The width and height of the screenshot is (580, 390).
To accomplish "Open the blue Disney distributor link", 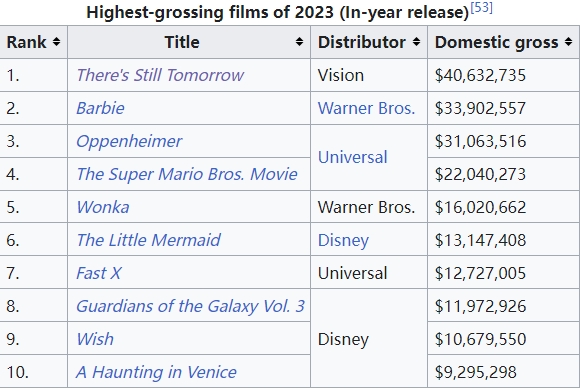I will [x=343, y=240].
